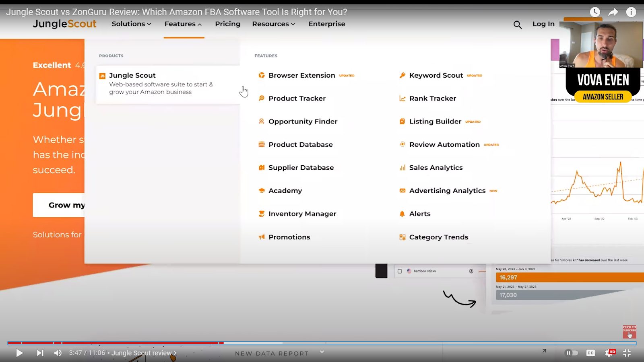Open the Enterprise page
Image resolution: width=644 pixels, height=362 pixels.
pyautogui.click(x=327, y=24)
